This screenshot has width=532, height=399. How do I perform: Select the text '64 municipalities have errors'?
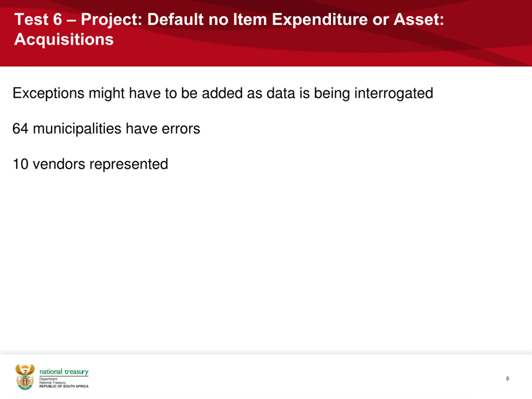click(106, 129)
